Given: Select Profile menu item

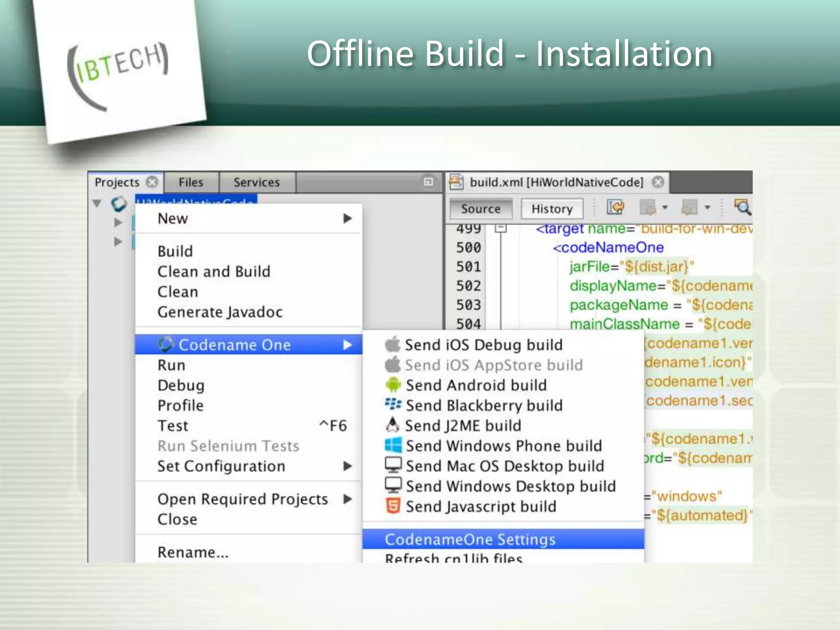Looking at the screenshot, I should pyautogui.click(x=249, y=405).
